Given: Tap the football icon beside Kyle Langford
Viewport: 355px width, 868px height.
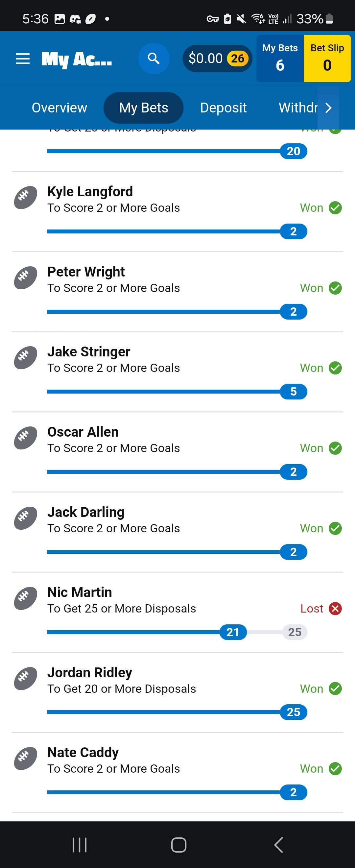Looking at the screenshot, I should click(26, 198).
